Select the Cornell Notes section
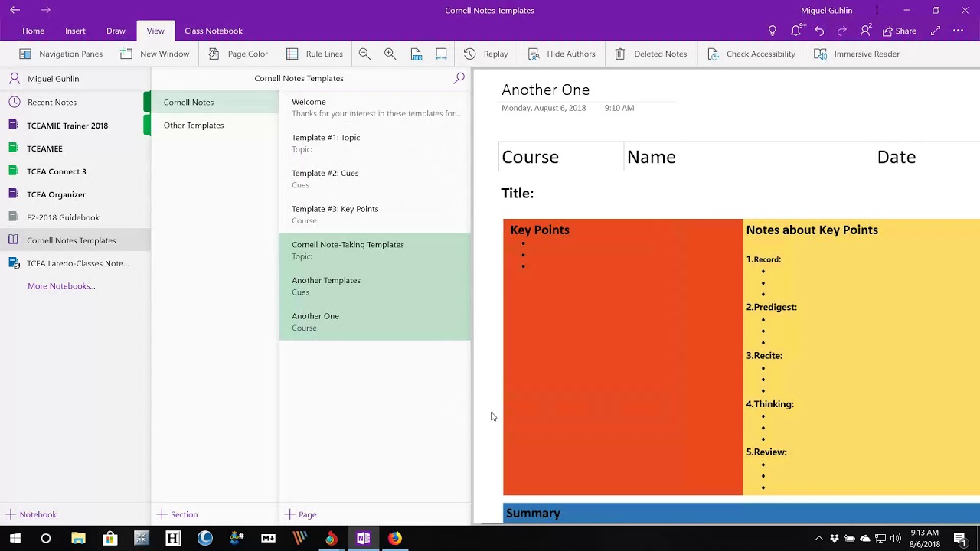Image resolution: width=980 pixels, height=551 pixels. 215,102
